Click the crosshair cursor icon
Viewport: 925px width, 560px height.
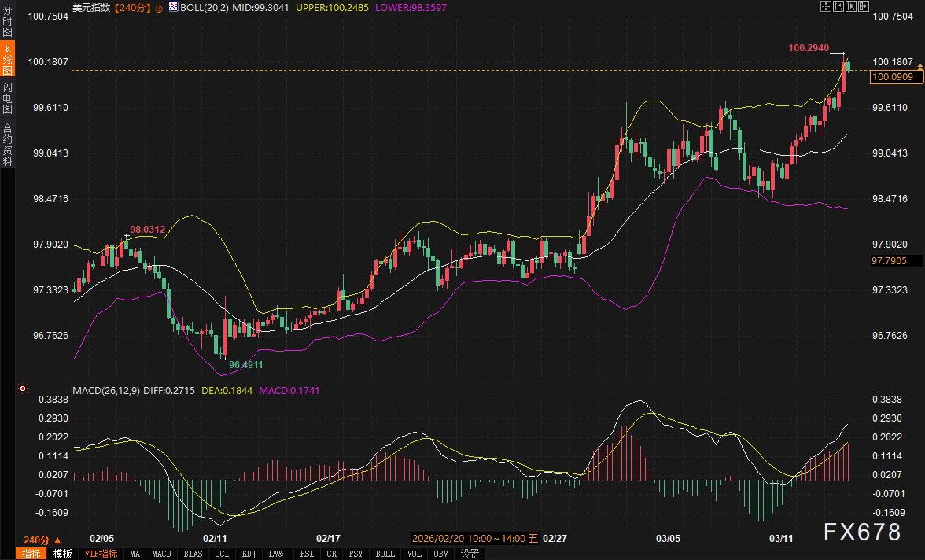click(x=825, y=6)
